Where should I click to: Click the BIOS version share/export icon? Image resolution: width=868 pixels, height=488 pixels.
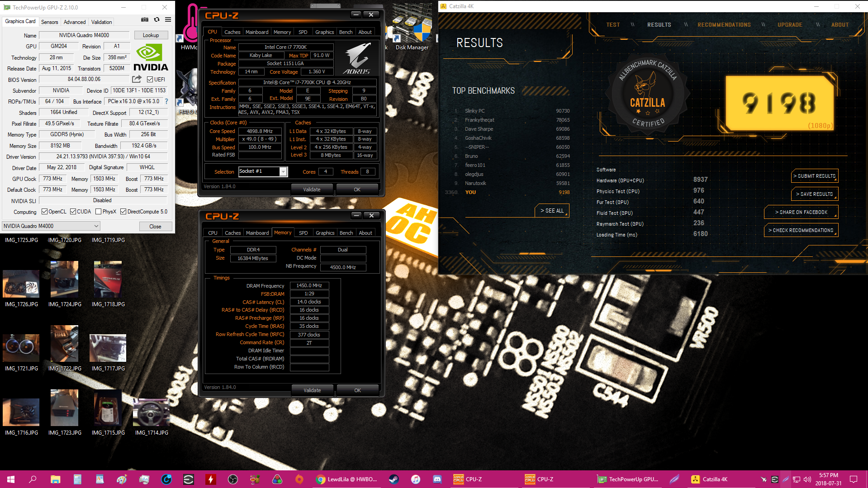(137, 79)
